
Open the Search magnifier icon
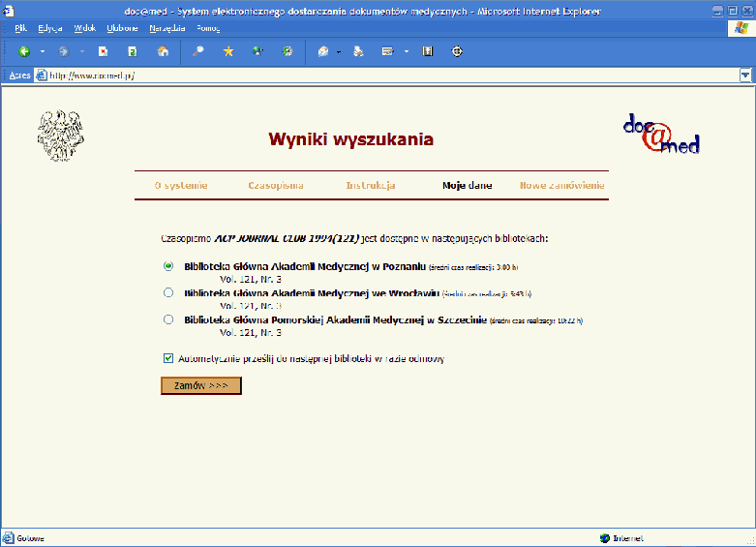(x=198, y=51)
